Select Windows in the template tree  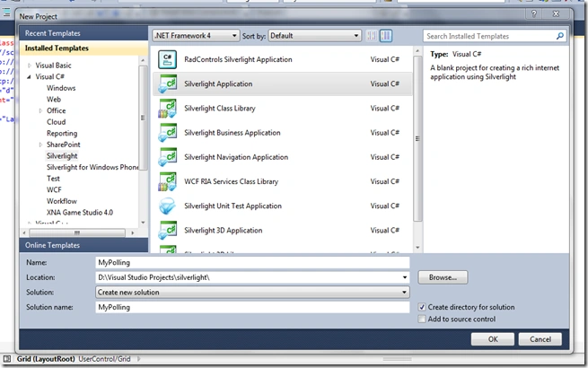click(x=61, y=88)
